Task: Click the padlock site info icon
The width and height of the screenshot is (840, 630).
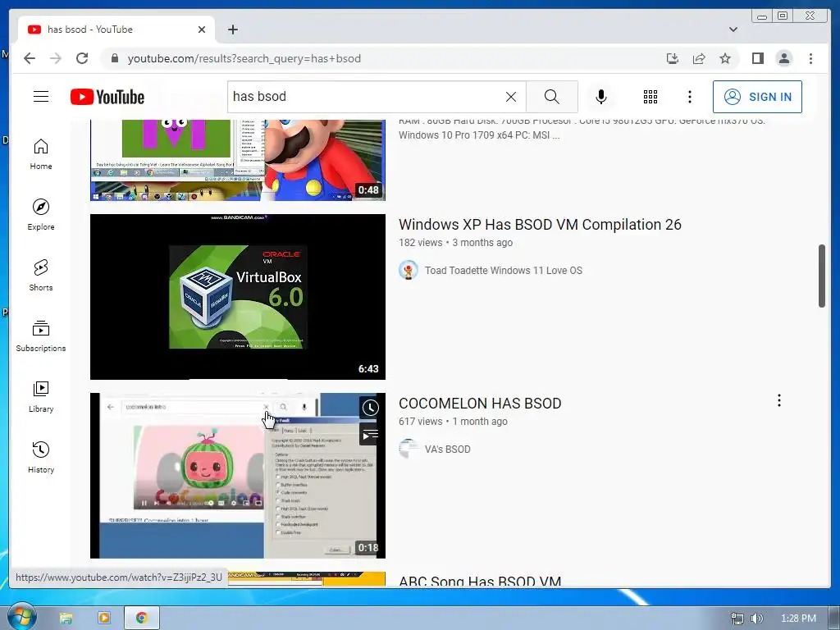Action: point(114,58)
